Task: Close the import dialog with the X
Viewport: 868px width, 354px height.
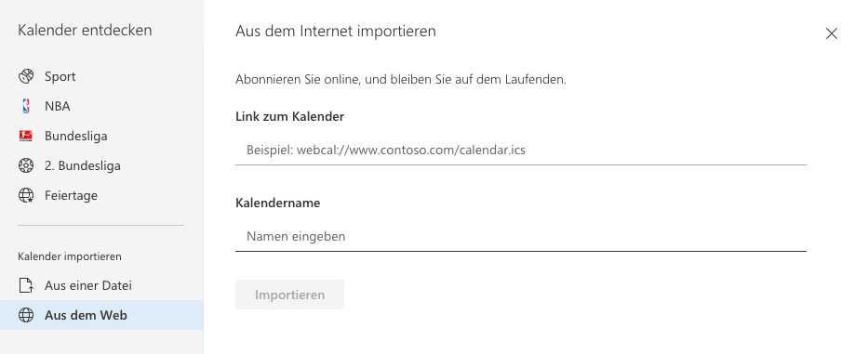Action: tap(832, 33)
